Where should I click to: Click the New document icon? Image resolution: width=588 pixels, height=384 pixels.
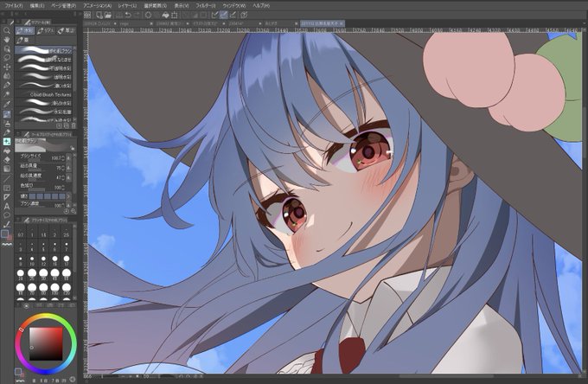point(99,15)
